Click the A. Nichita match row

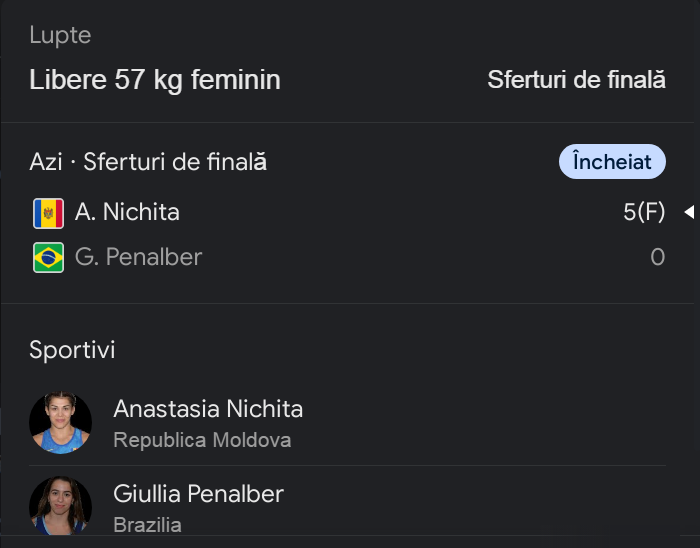tap(349, 212)
